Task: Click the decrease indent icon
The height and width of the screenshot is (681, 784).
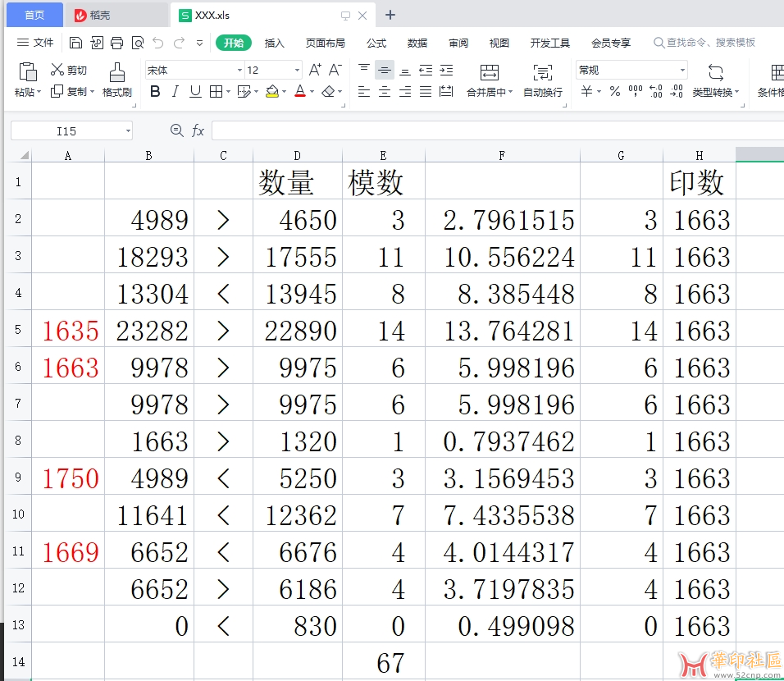Action: pyautogui.click(x=426, y=71)
